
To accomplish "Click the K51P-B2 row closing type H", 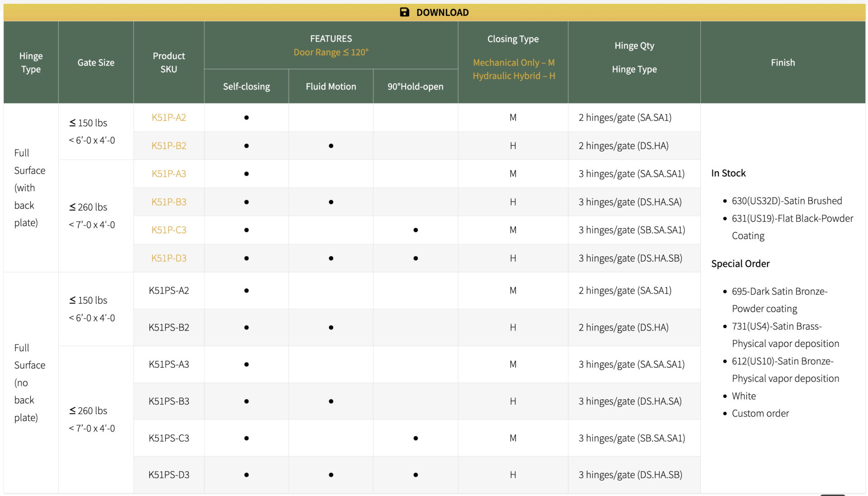I will (x=513, y=146).
